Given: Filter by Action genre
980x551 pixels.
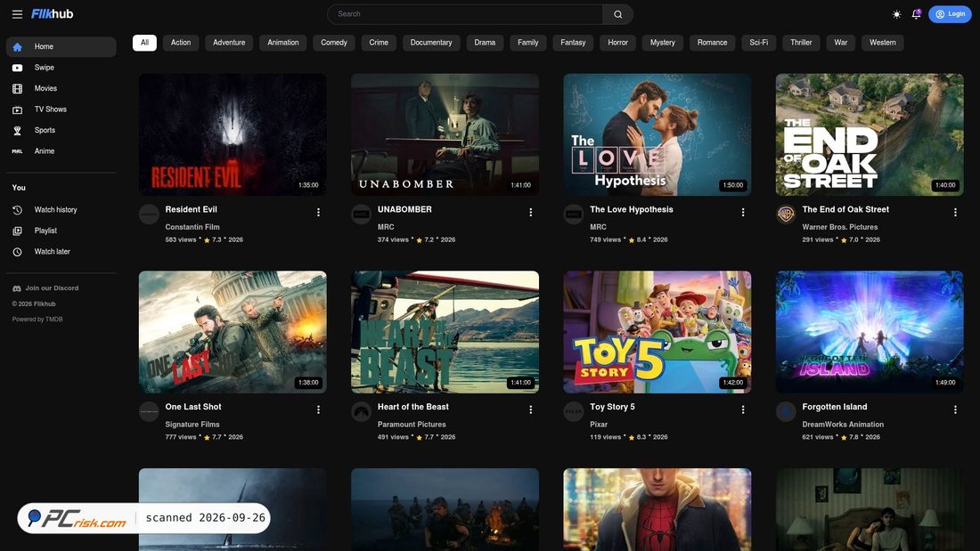Looking at the screenshot, I should pos(181,43).
